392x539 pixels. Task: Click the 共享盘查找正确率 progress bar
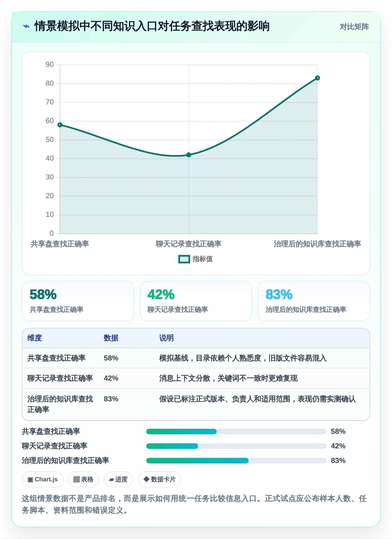click(236, 432)
